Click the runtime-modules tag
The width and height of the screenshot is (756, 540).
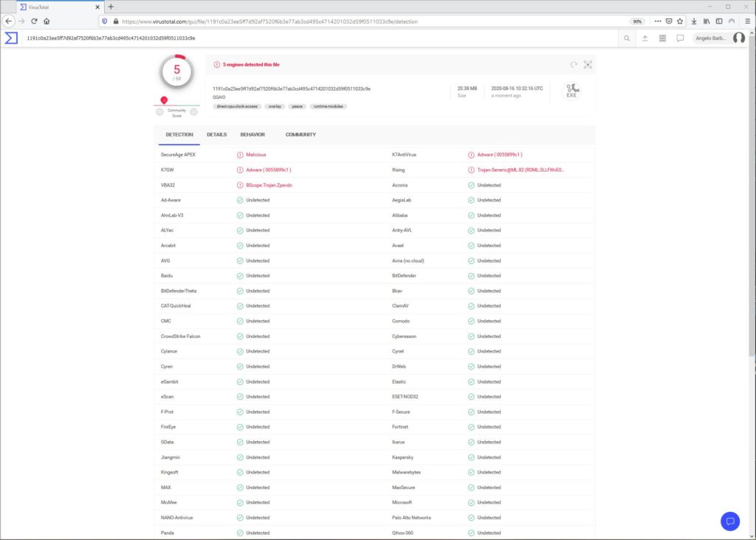(328, 106)
